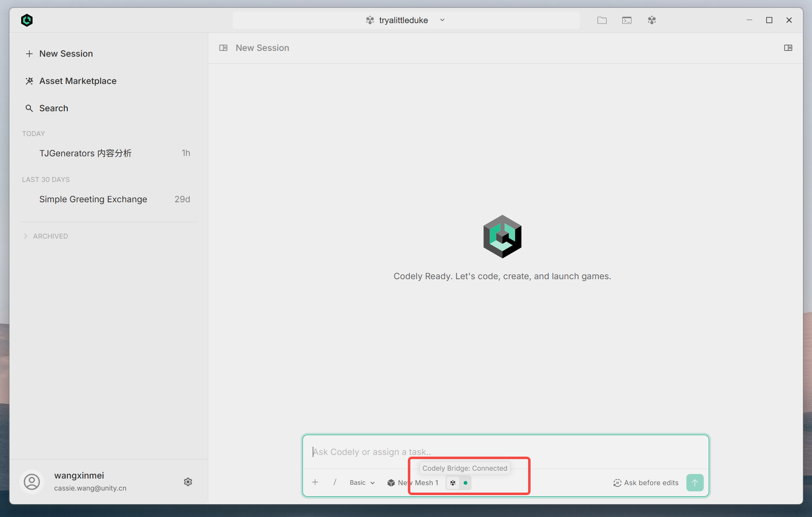Click the green bridge connection status dot
812x517 pixels.
[x=465, y=483]
